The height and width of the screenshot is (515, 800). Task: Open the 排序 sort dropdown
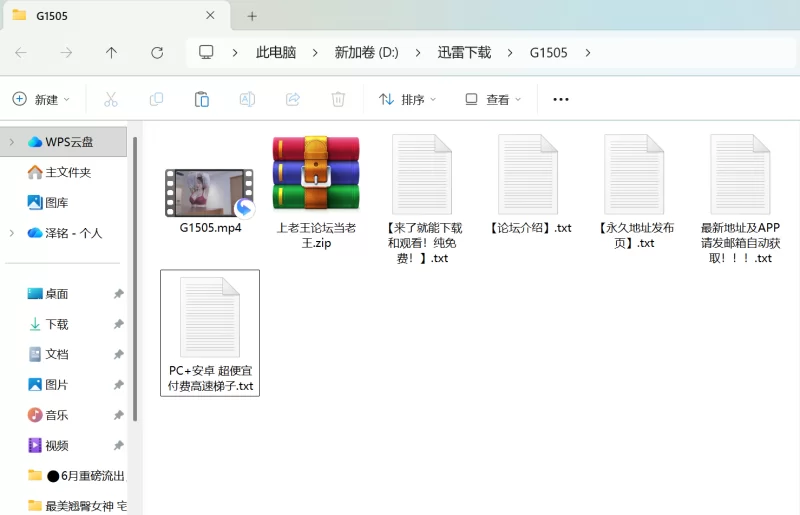tap(408, 99)
